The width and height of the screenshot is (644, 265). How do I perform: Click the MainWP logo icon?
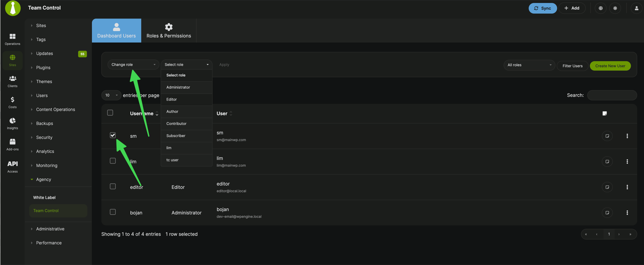tap(13, 8)
